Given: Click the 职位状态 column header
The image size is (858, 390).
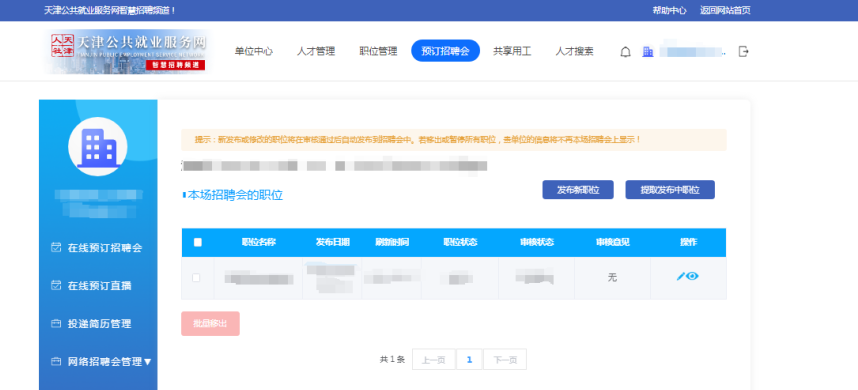Looking at the screenshot, I should point(460,242).
